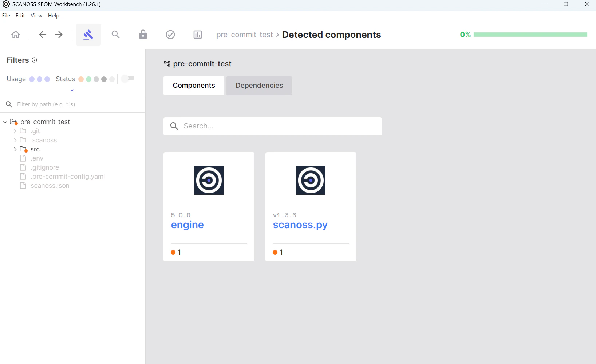The width and height of the screenshot is (596, 364).
Task: Expand the src folder
Action: click(x=15, y=149)
